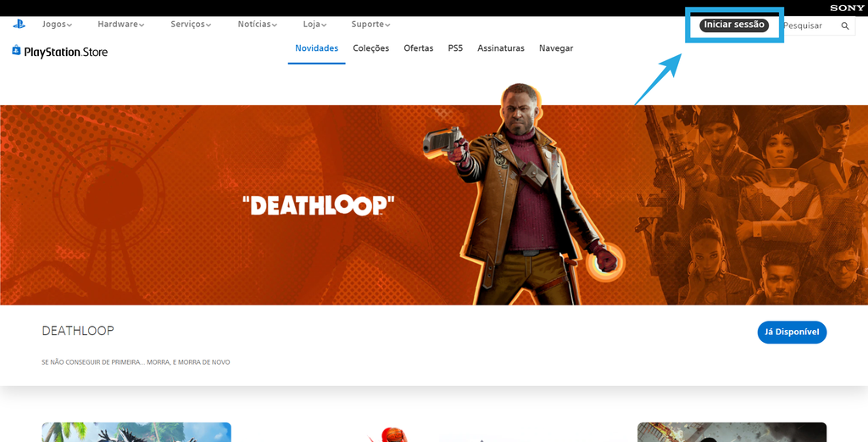Expand the Suporte dropdown menu
868x442 pixels.
370,25
